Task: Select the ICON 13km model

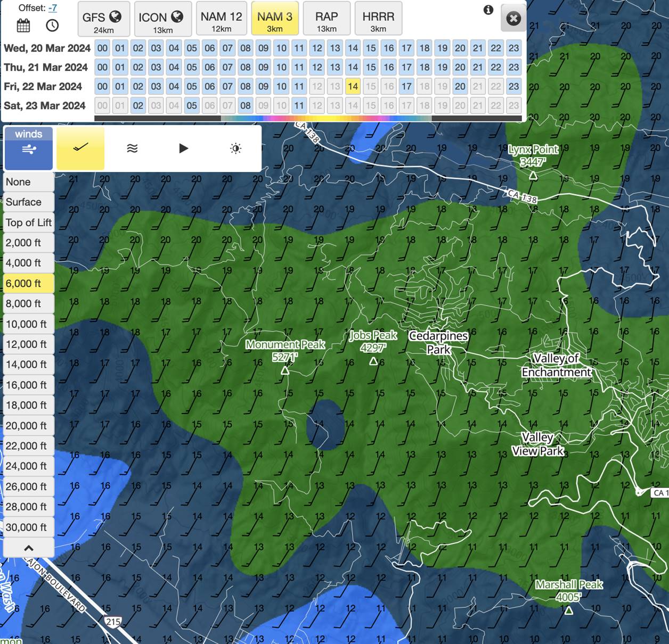Action: [x=162, y=21]
